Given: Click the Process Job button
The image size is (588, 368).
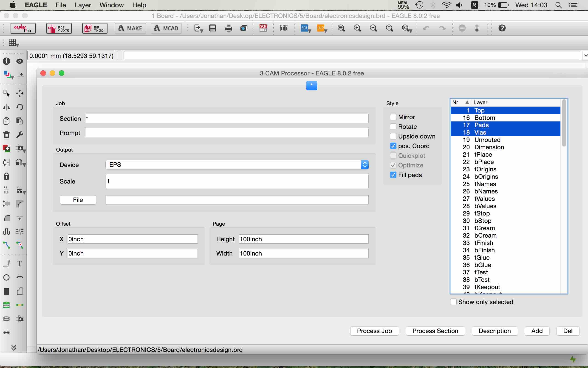Looking at the screenshot, I should pyautogui.click(x=374, y=331).
